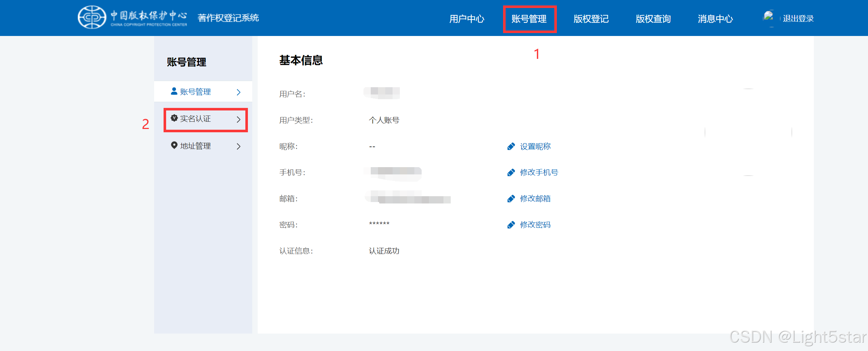Click the pencil icon next to 修改手机号

pyautogui.click(x=511, y=173)
